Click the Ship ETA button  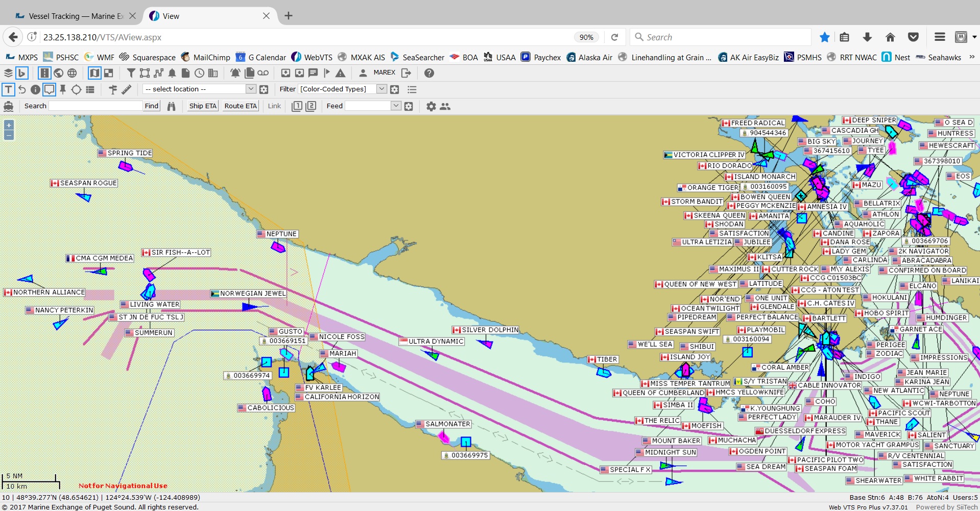203,106
